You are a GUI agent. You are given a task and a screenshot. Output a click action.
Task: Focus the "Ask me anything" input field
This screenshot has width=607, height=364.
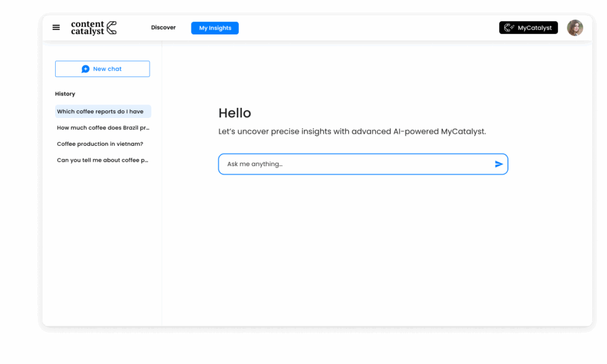356,164
